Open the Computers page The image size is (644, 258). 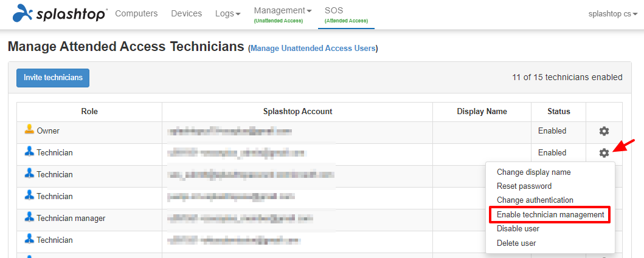pyautogui.click(x=136, y=13)
